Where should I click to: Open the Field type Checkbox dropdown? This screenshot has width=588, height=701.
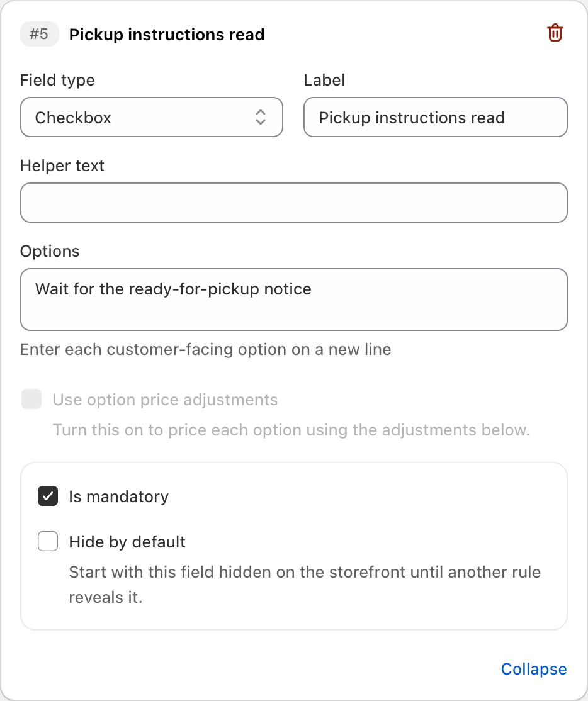152,117
